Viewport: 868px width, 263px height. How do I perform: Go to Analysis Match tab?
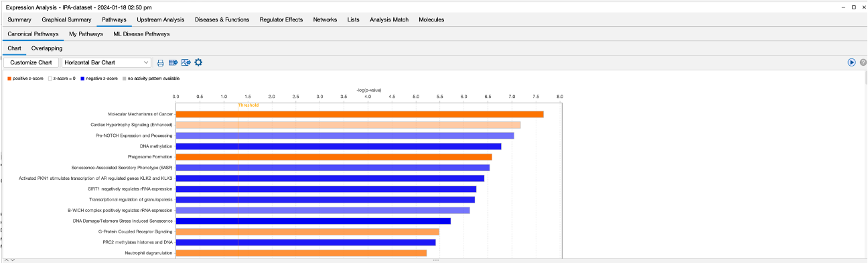coord(388,19)
